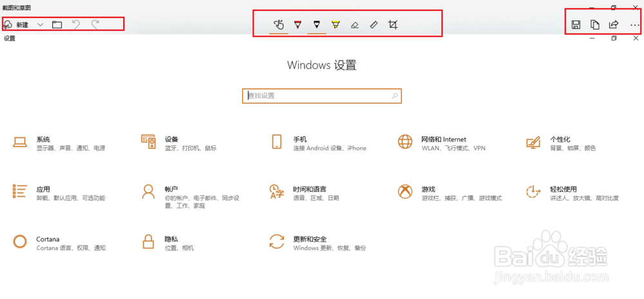Click the WLAN、飞行模式、VPN description

pos(453,149)
